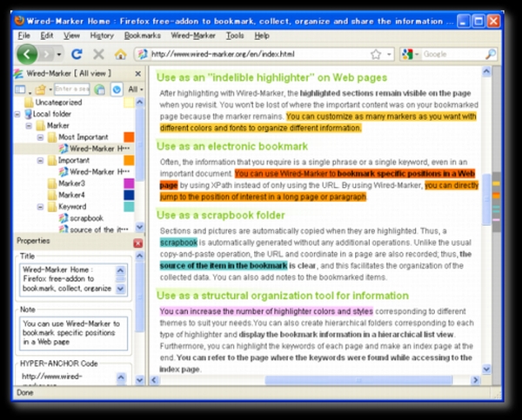Close the Properties panel with red X

[137, 243]
